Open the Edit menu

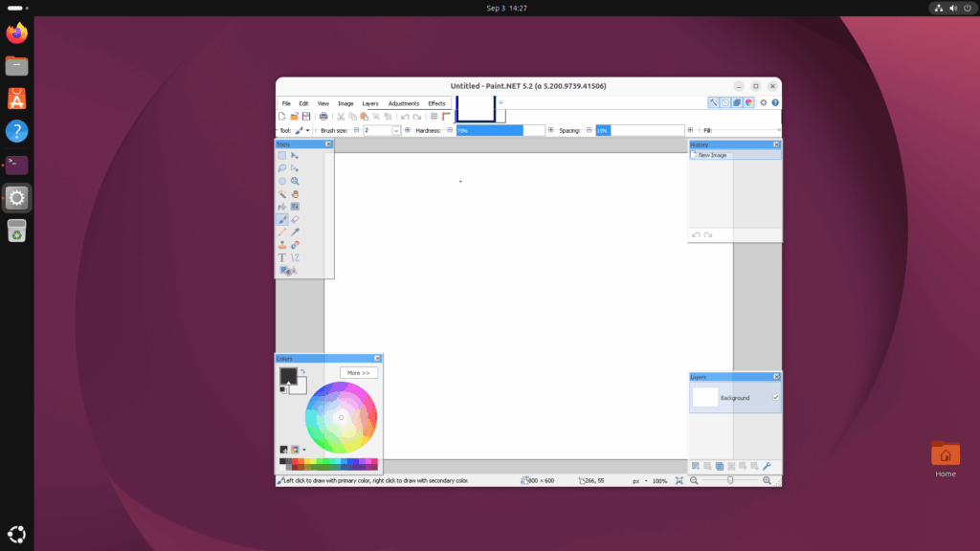pos(303,103)
